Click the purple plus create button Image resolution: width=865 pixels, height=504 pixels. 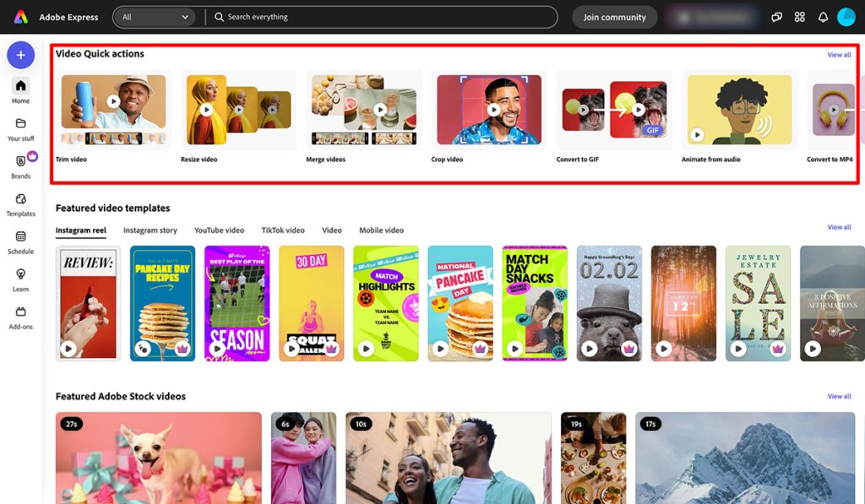20,54
